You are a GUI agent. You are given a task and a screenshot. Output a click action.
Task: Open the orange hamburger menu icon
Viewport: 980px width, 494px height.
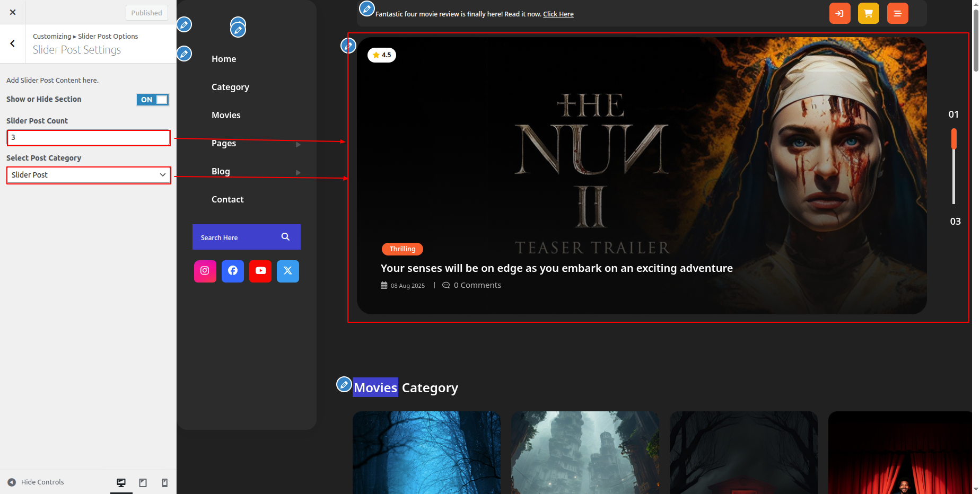pyautogui.click(x=897, y=14)
